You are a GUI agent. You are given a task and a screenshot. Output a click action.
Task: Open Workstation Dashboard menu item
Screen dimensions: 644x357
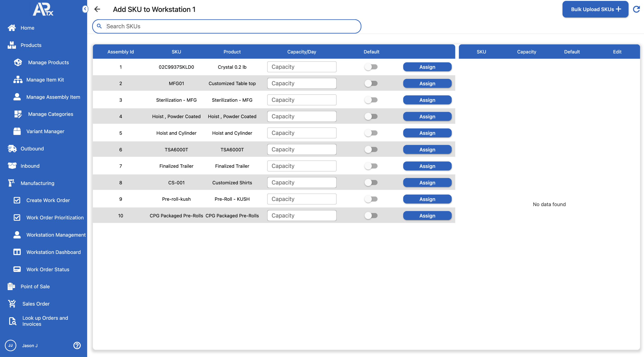pos(53,252)
